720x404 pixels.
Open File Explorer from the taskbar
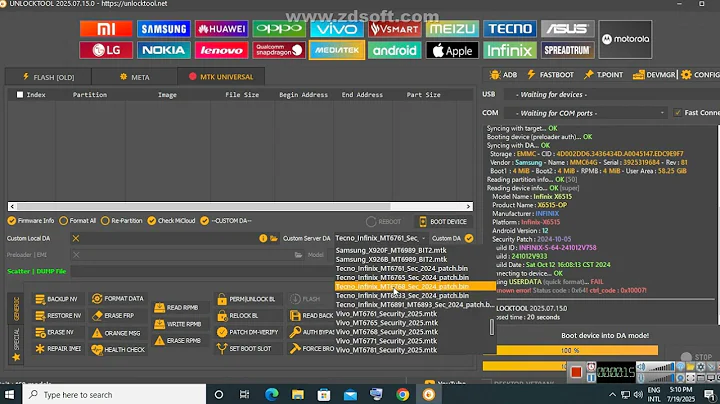[298, 394]
